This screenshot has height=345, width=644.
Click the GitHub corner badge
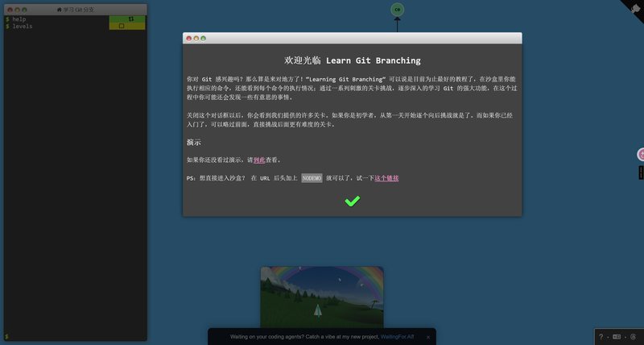click(x=634, y=9)
